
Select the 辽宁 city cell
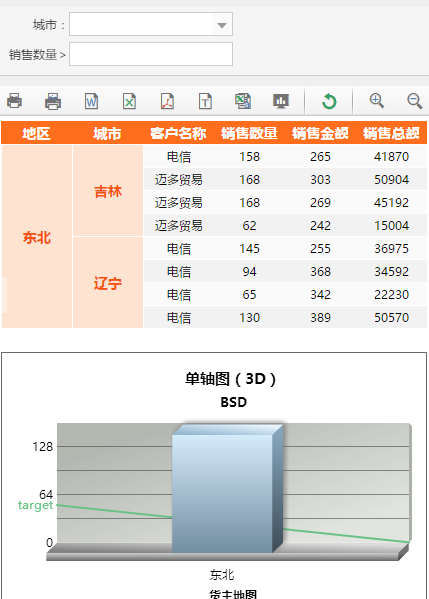(108, 283)
